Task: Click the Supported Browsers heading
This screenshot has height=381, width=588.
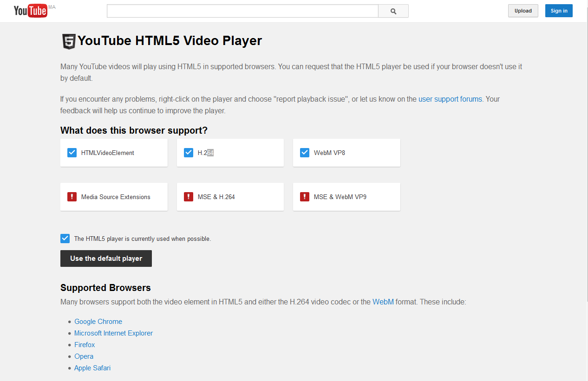Action: 105,288
